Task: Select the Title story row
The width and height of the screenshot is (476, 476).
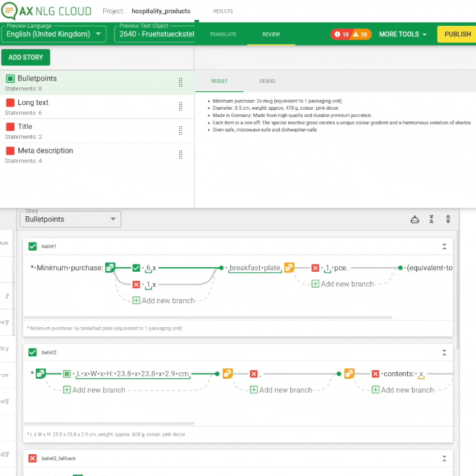Action: point(97,131)
